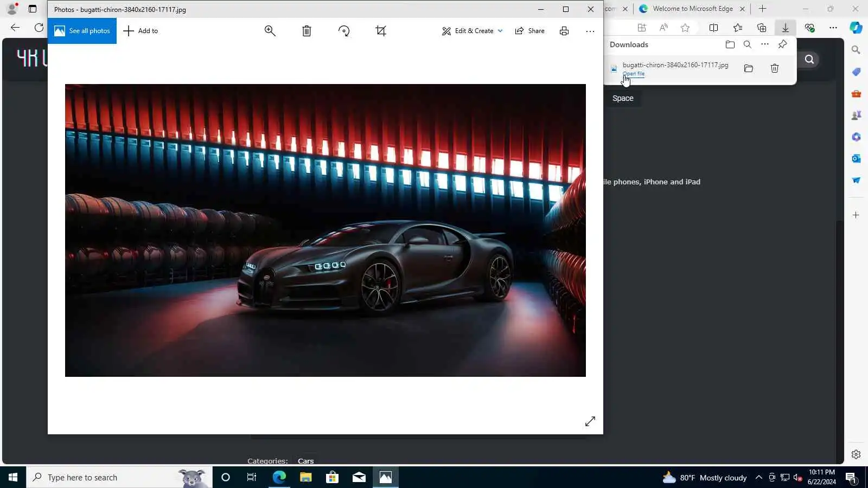Open Outlook in the Edge sidebar
868x488 pixels.
point(856,158)
